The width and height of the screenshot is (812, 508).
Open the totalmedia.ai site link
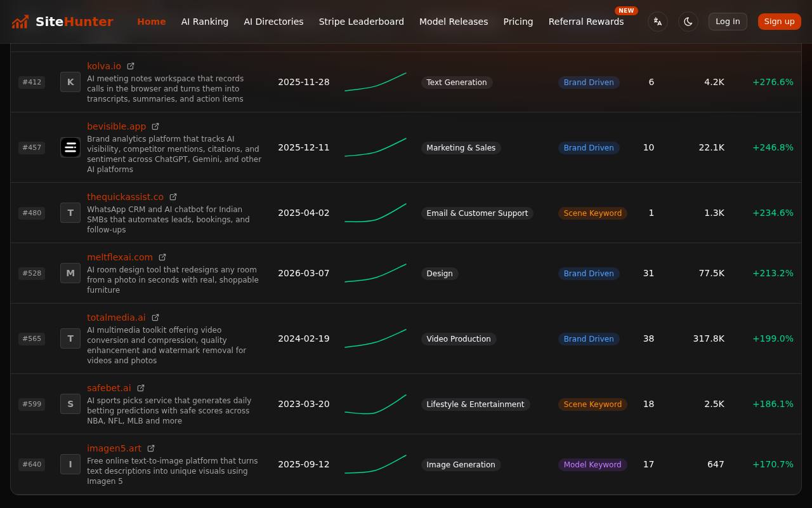116,317
